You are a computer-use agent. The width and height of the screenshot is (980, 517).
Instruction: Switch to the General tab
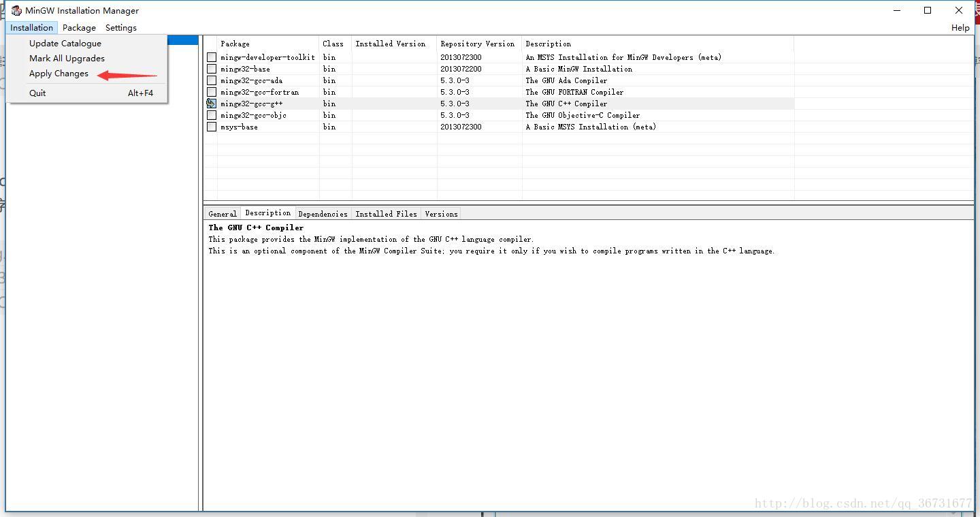point(223,214)
